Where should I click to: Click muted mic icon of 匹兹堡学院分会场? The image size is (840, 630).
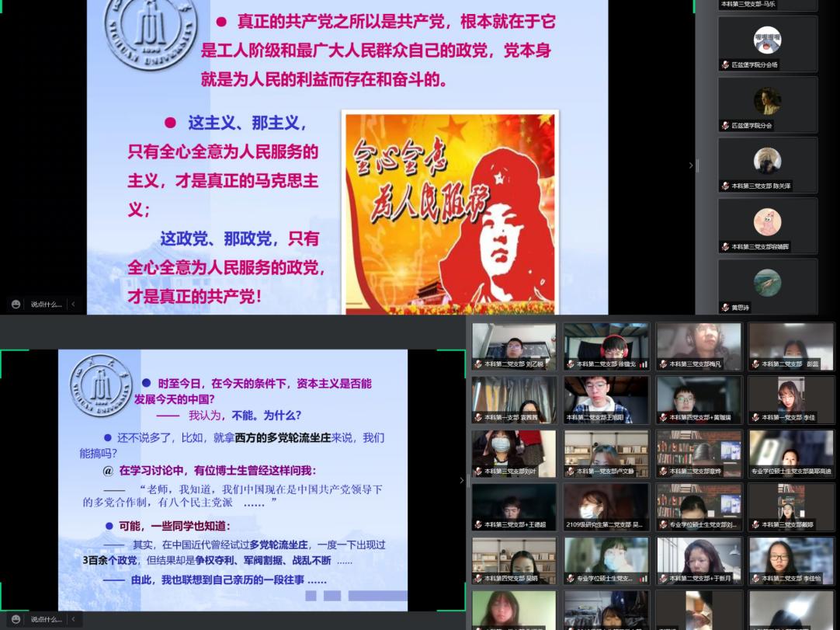(x=725, y=65)
